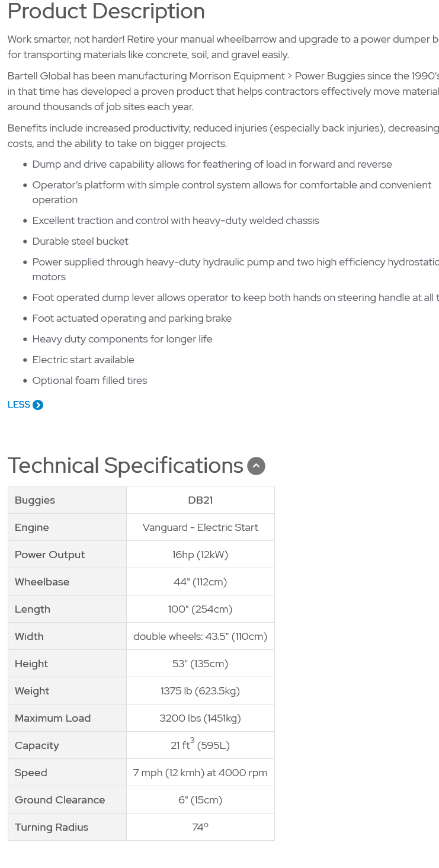Click the Optional foam filled tires bullet
This screenshot has height=868, width=439.
click(x=89, y=380)
